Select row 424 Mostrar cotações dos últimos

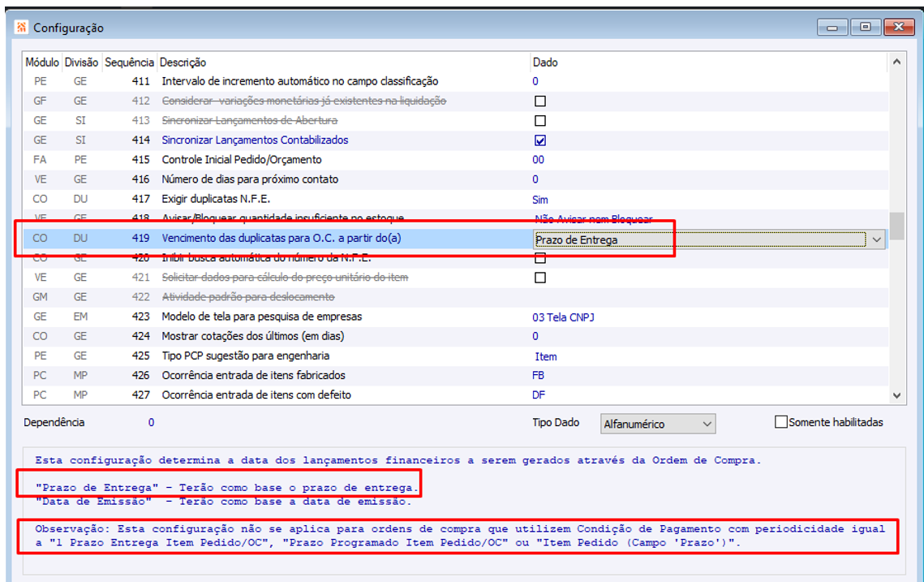[455, 336]
